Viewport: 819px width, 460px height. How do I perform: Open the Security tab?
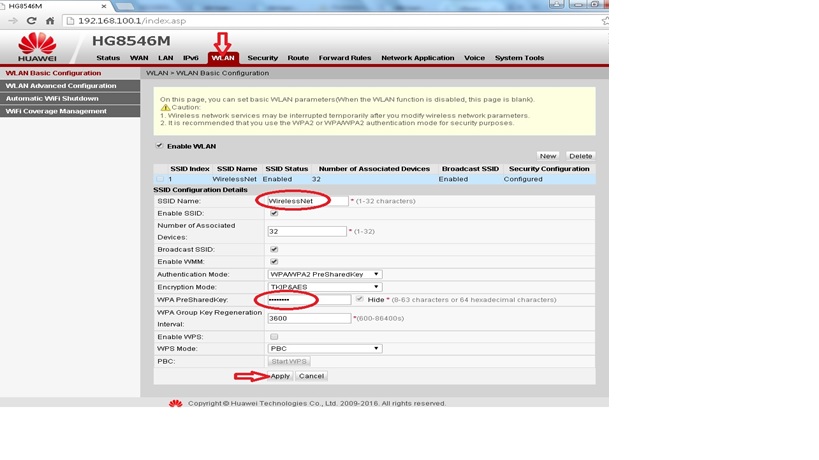262,58
